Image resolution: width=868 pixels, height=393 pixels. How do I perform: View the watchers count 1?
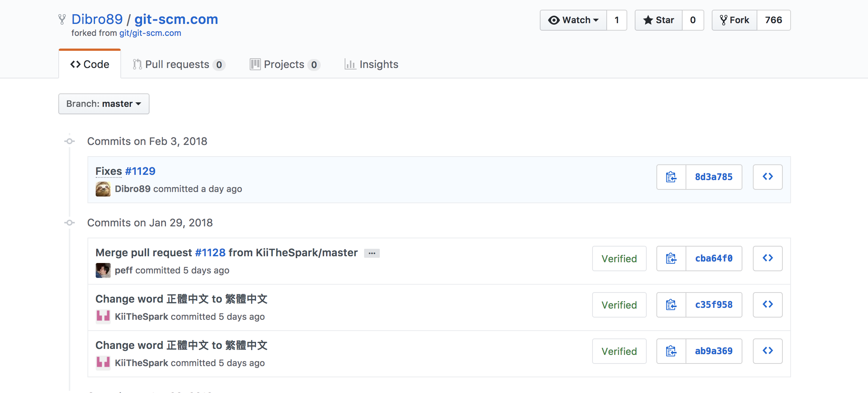(617, 20)
